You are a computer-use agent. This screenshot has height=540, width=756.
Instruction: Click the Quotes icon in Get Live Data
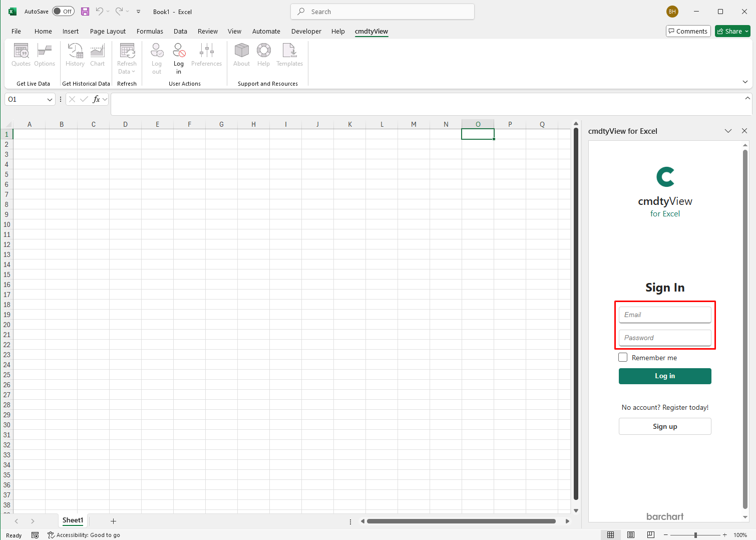[21, 55]
